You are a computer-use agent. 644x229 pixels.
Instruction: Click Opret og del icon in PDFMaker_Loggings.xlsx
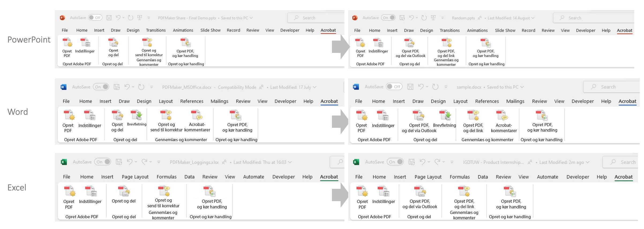coord(124,191)
